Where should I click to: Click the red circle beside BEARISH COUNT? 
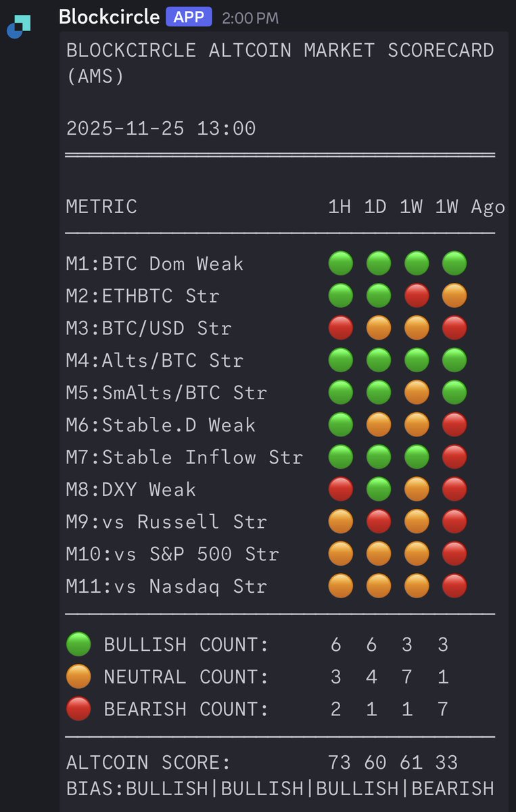(x=78, y=710)
